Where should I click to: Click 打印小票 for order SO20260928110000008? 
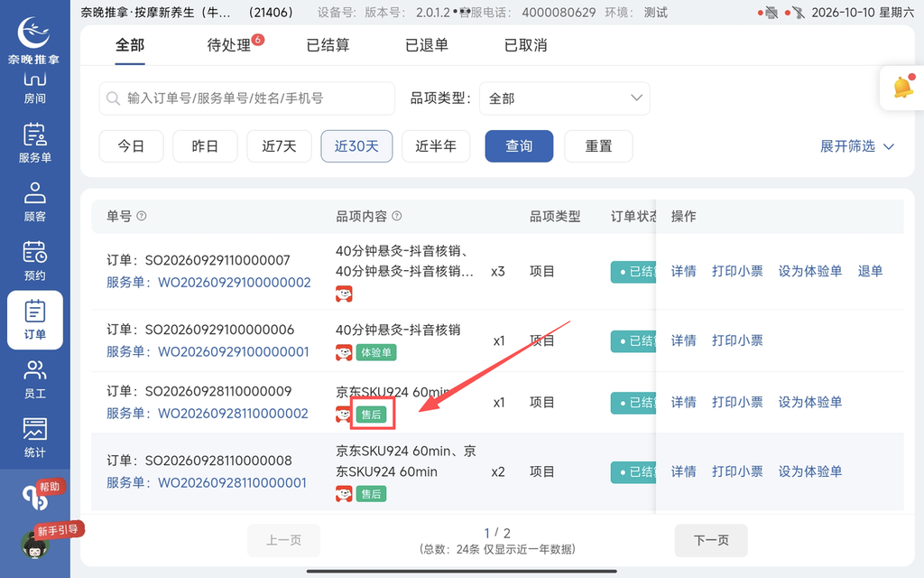coord(737,471)
